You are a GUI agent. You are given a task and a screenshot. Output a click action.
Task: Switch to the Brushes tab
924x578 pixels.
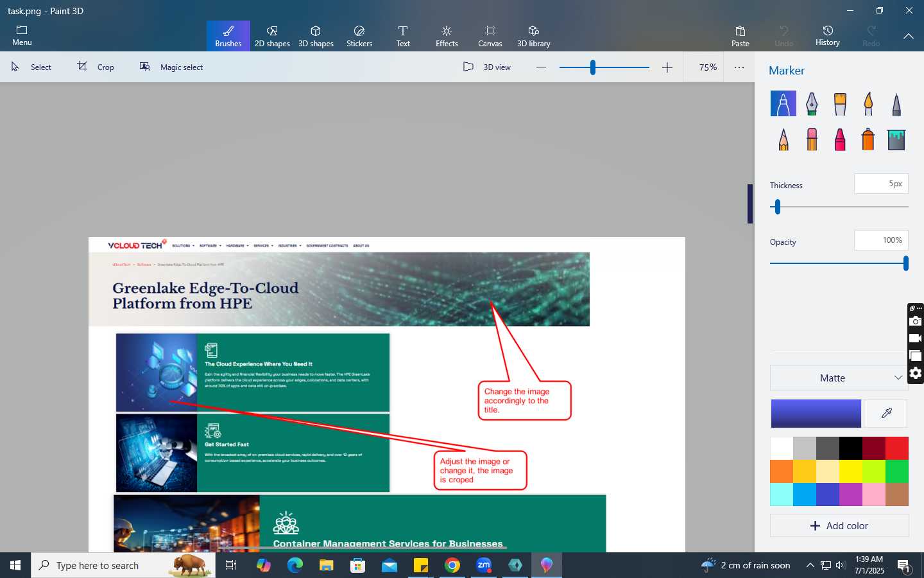coord(228,36)
